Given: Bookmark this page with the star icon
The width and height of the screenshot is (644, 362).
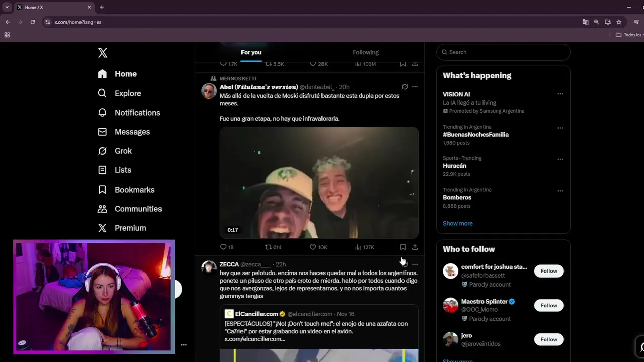Looking at the screenshot, I should click(619, 22).
